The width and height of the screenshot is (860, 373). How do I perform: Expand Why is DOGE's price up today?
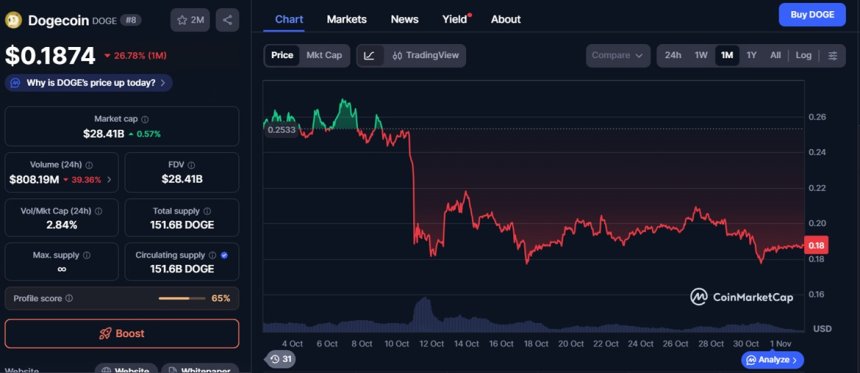click(89, 83)
